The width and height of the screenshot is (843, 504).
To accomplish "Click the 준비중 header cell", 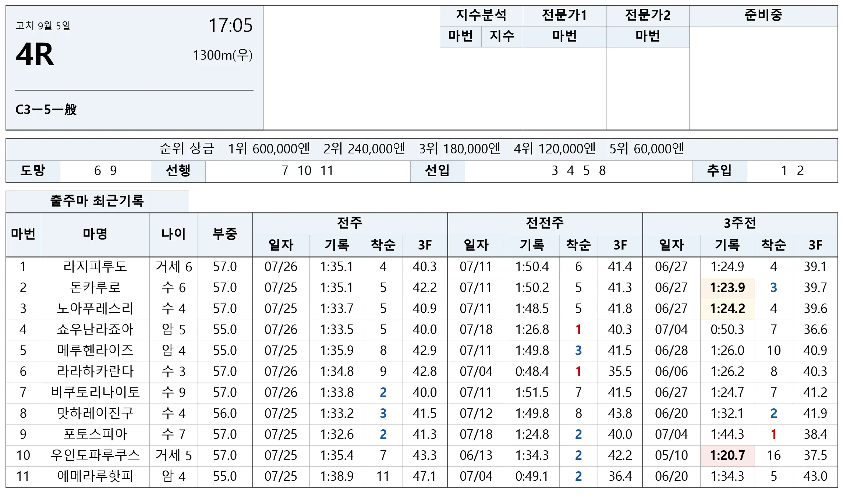I will [764, 15].
